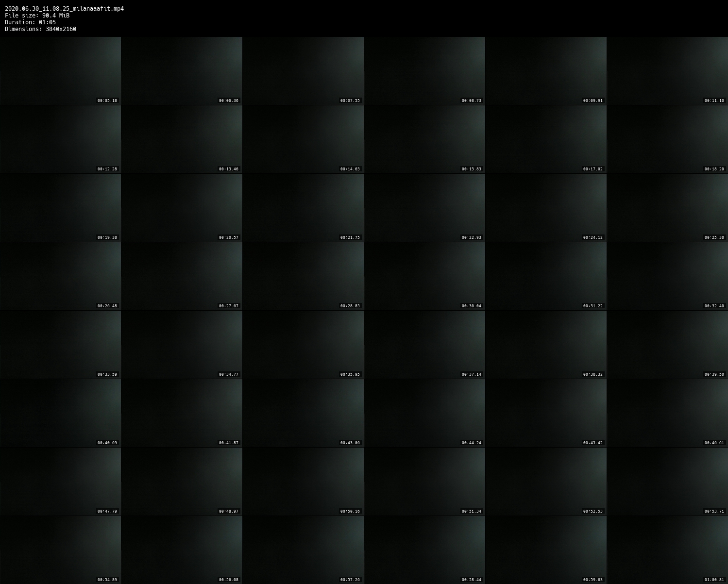Open frame with time 00:35.95

click(x=303, y=345)
